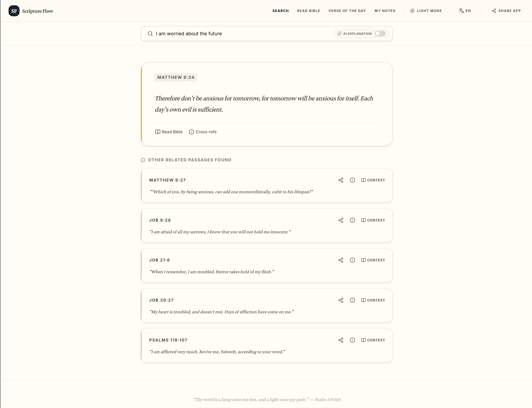This screenshot has width=532, height=408.
Task: Click verse text 'Therefore don't be anxious for tomorrow'
Action: [x=264, y=104]
